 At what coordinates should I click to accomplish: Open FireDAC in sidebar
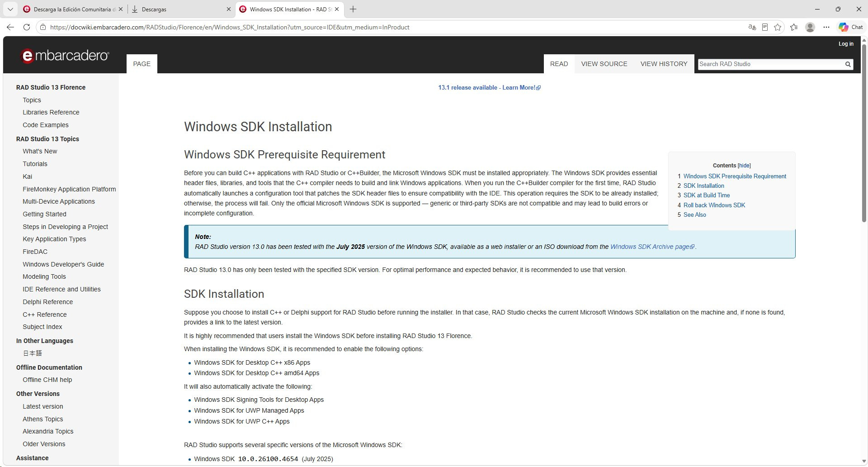(35, 252)
